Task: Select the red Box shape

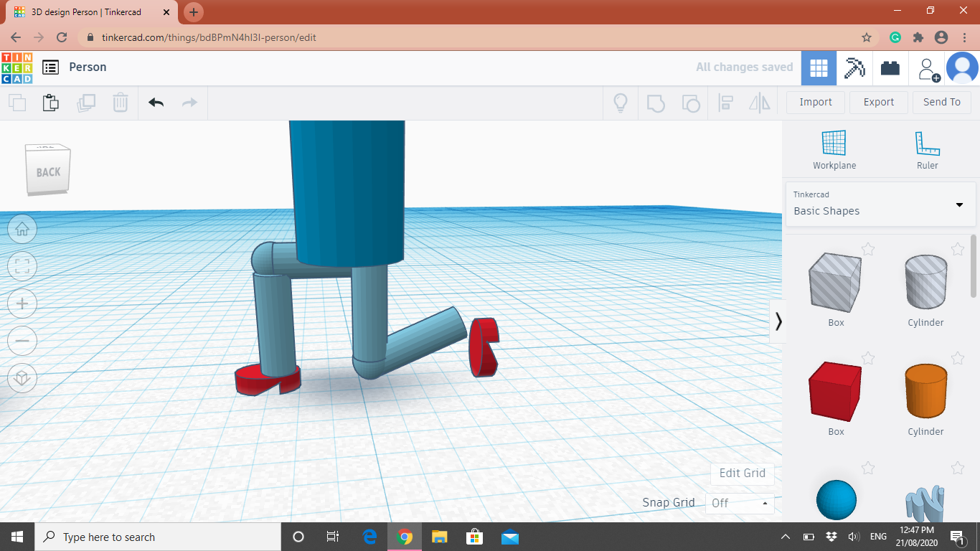Action: tap(835, 392)
